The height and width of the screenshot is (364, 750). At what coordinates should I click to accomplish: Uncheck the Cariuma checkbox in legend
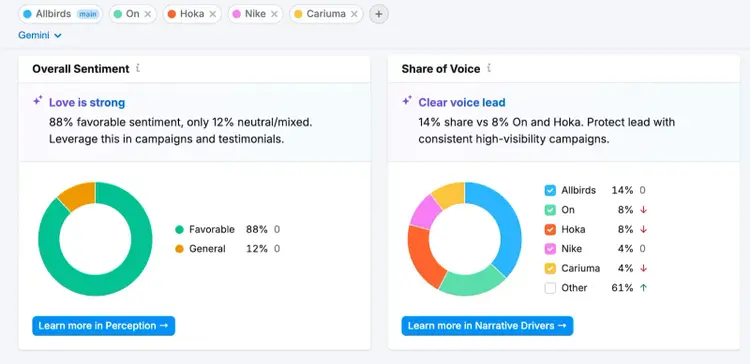[x=550, y=268]
